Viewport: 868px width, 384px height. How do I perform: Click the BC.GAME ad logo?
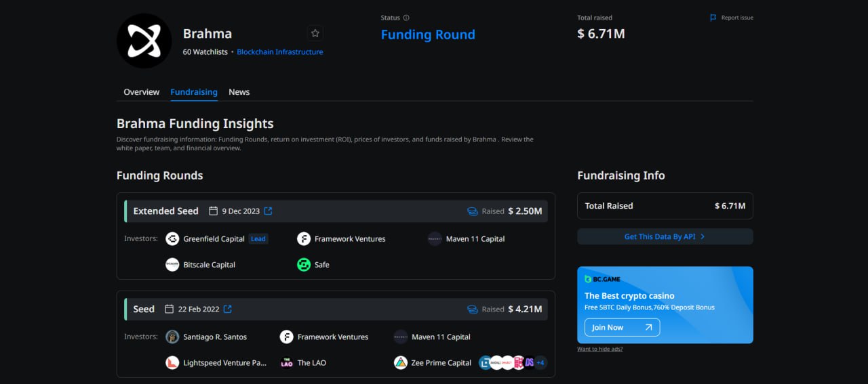pos(603,279)
